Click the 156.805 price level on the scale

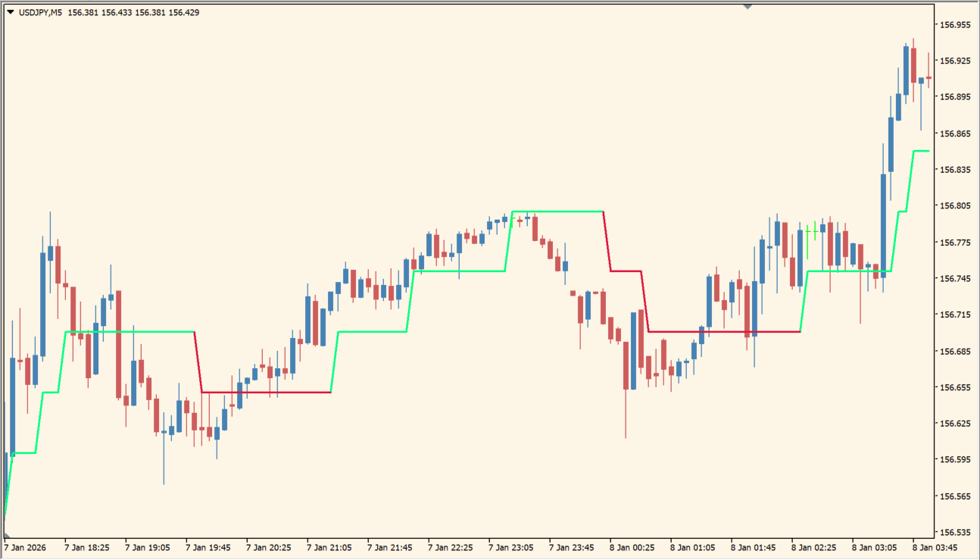tap(954, 206)
